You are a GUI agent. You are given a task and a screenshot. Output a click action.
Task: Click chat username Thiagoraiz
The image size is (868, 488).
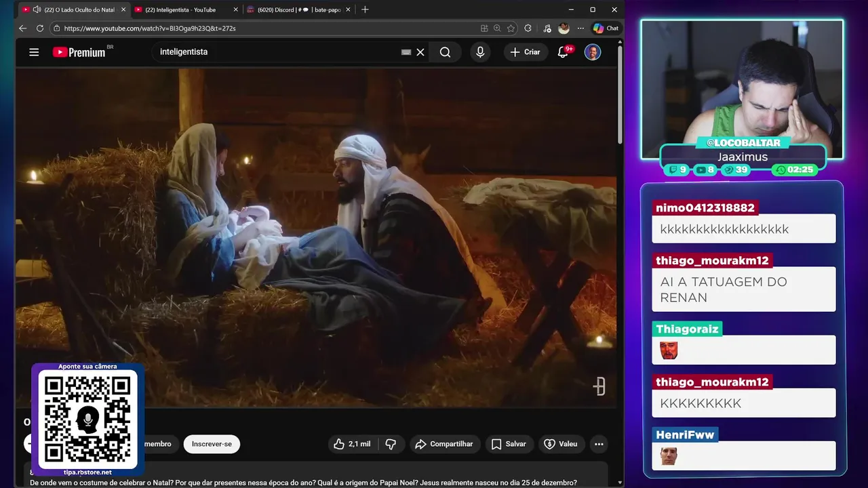pos(687,329)
